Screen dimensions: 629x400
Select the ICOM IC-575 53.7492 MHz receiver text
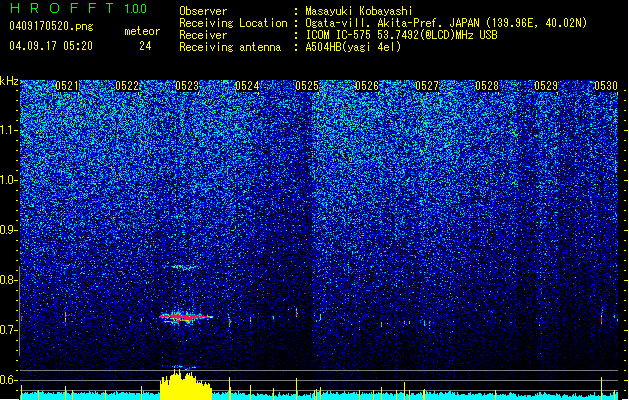coord(401,35)
